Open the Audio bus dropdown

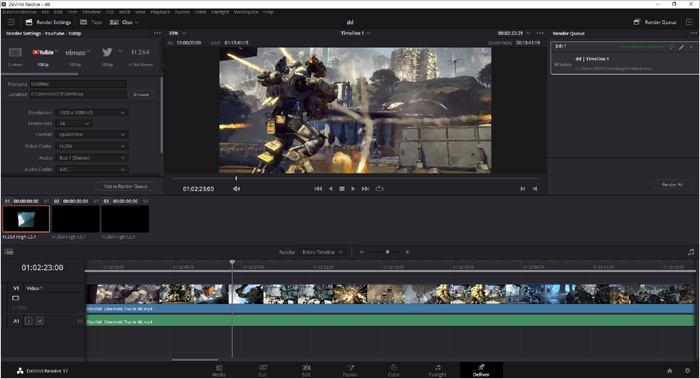point(92,158)
